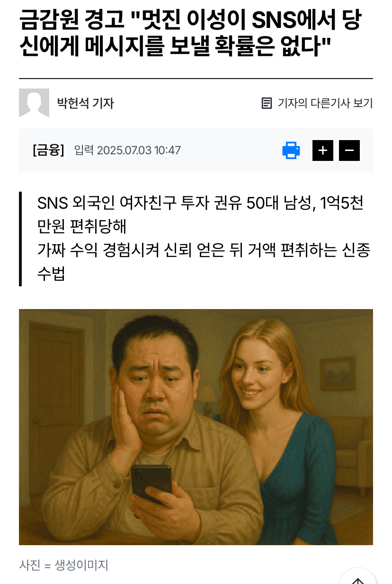Tap the smartphone held in the article image
Image resolution: width=392 pixels, height=584 pixels.
(151, 485)
